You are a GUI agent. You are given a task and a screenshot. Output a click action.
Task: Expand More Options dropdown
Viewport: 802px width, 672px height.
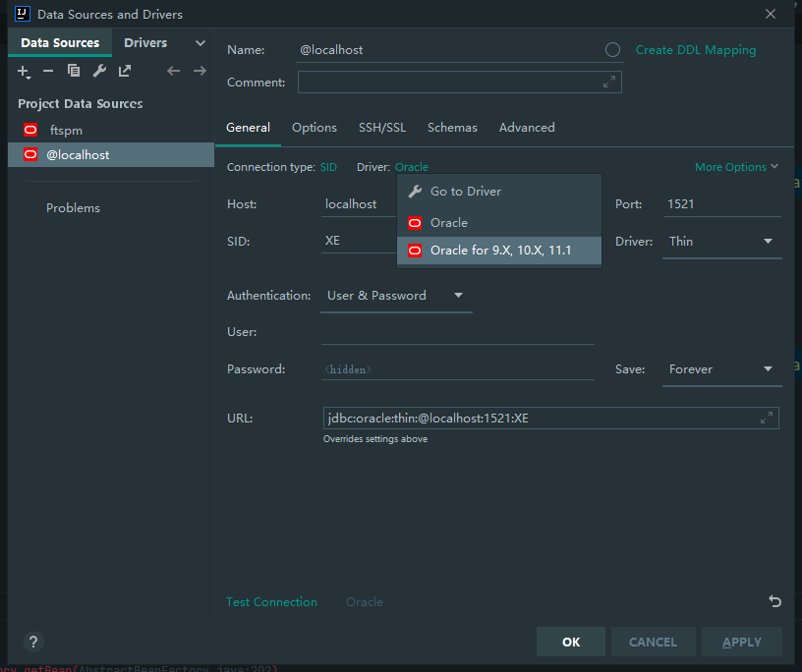[x=736, y=167]
